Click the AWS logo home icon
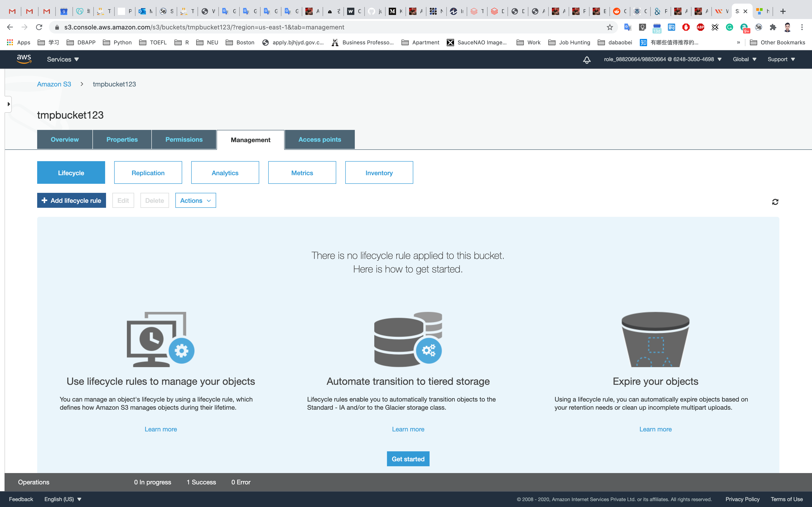Screen dimensions: 812x507 click(24, 59)
